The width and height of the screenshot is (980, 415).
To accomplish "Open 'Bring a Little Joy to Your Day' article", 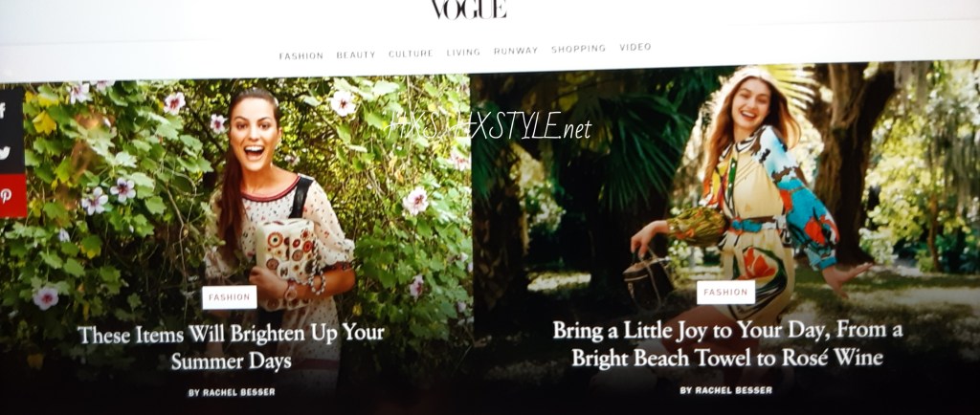I will [x=727, y=343].
